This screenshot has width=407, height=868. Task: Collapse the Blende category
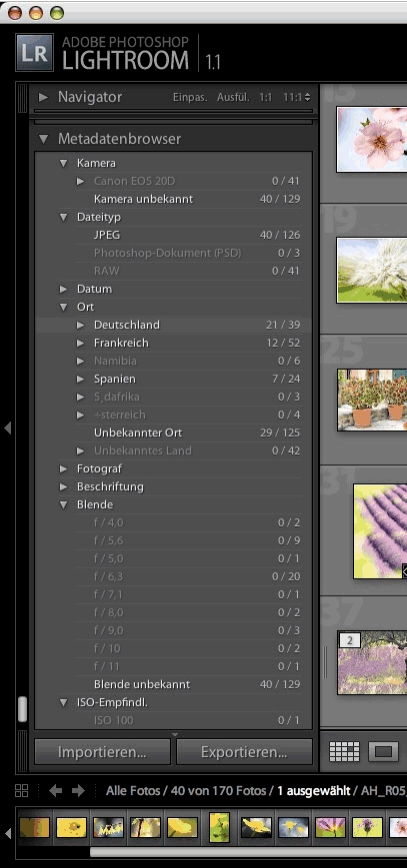click(x=64, y=504)
